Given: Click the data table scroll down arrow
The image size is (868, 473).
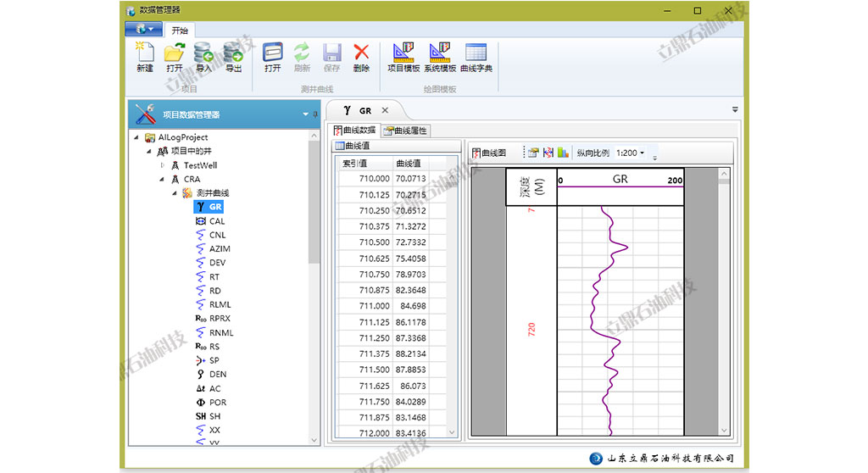Looking at the screenshot, I should click(452, 432).
